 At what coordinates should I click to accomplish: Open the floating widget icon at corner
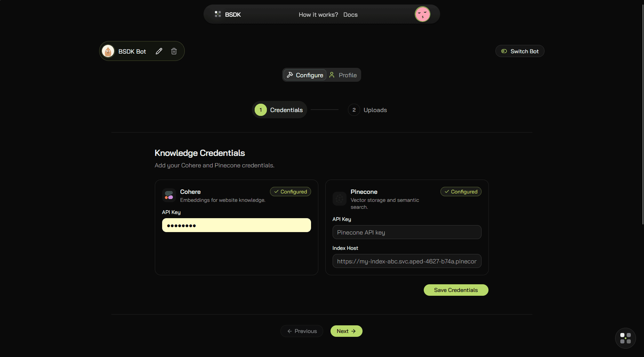tap(626, 338)
